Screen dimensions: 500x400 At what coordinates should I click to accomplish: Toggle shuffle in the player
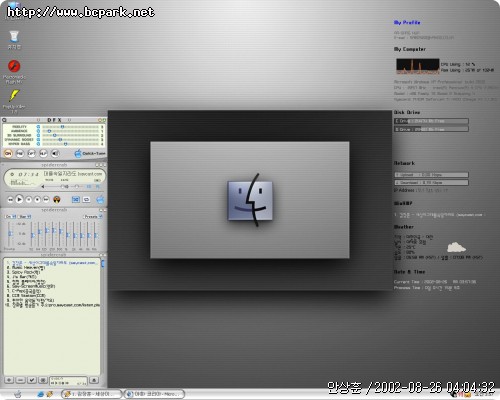[x=76, y=199]
